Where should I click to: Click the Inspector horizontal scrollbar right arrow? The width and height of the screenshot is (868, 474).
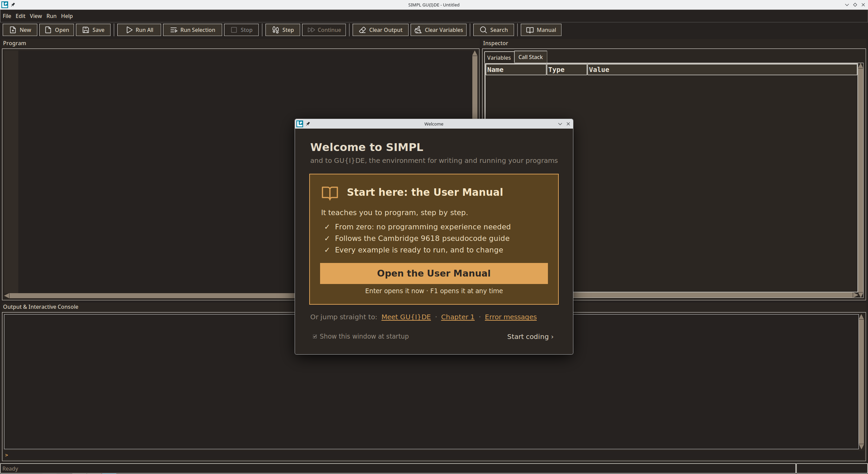click(x=855, y=295)
